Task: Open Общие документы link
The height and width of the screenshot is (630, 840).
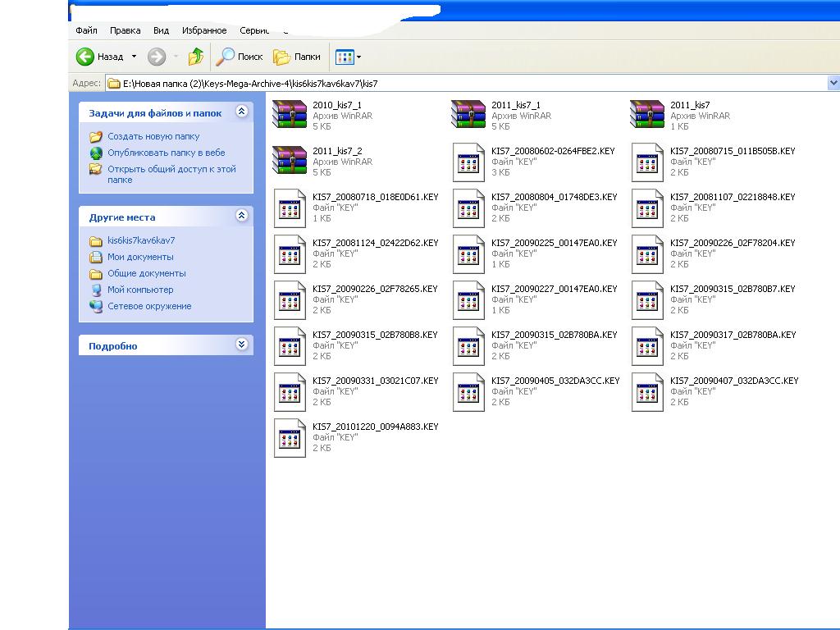Action: 147,273
